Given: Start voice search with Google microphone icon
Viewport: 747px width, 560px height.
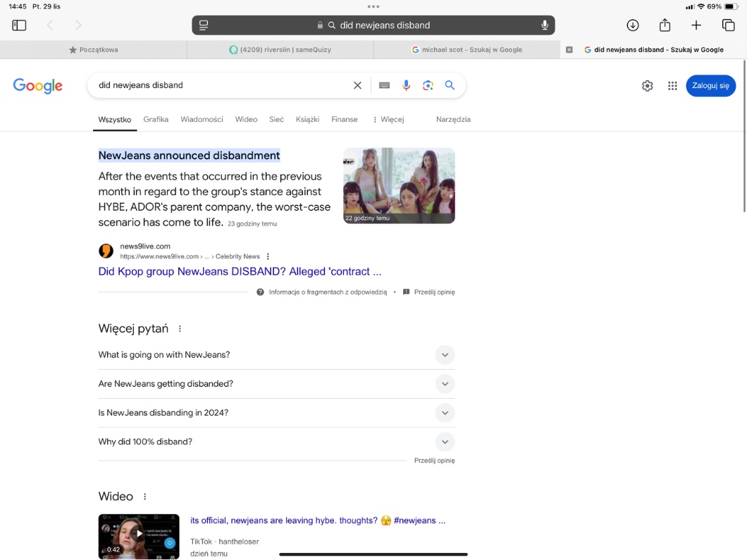Looking at the screenshot, I should [406, 85].
